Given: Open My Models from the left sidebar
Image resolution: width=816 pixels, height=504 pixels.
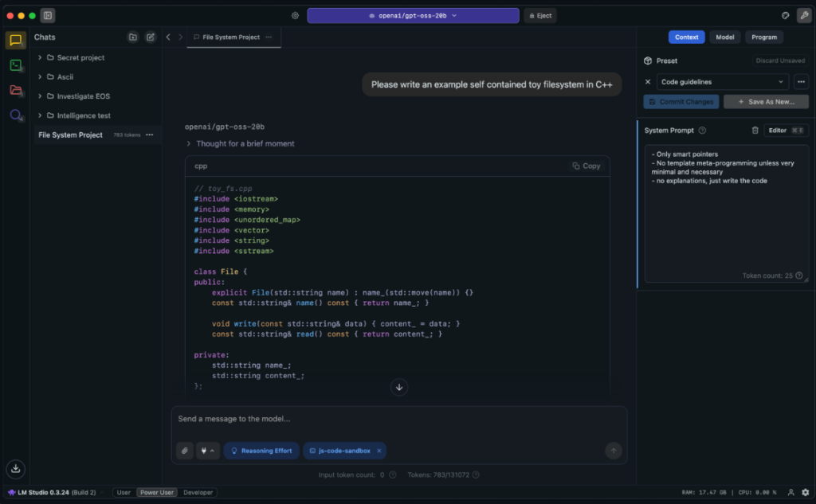Looking at the screenshot, I should [x=16, y=91].
